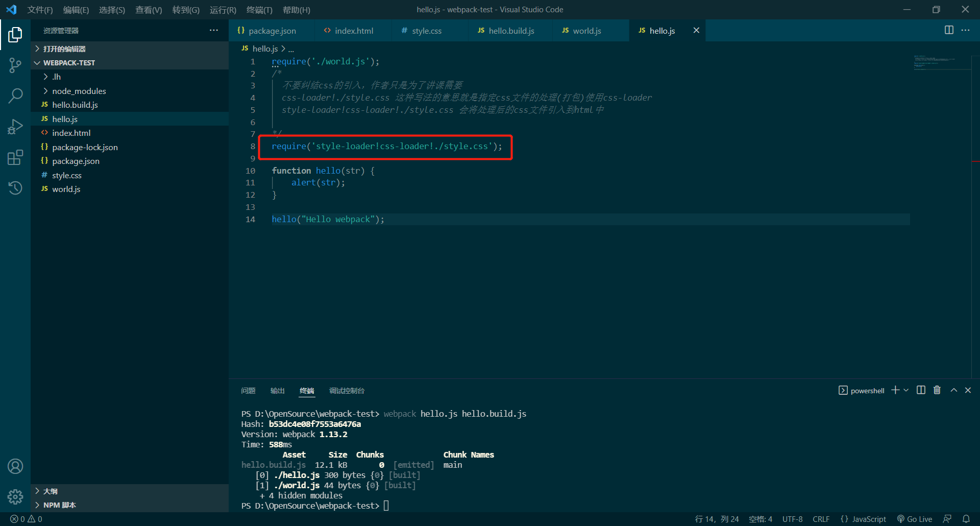Open world.js in the file explorer
The image size is (980, 526).
point(130,189)
